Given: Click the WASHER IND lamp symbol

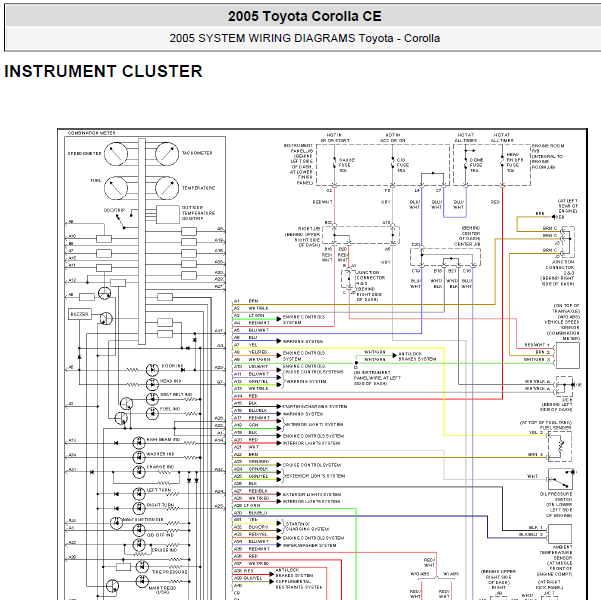Looking at the screenshot, I should [x=139, y=457].
